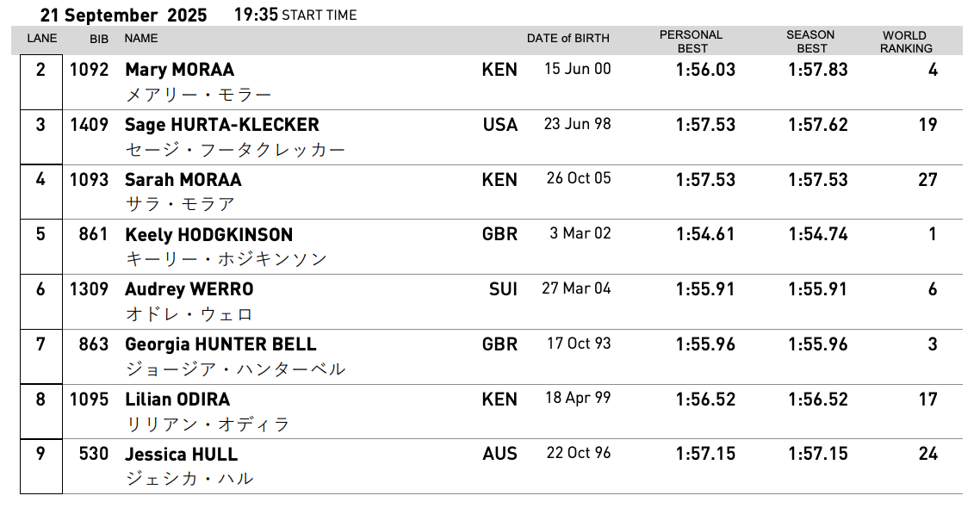980x508 pixels.
Task: Click the NAME column header
Action: coord(140,38)
